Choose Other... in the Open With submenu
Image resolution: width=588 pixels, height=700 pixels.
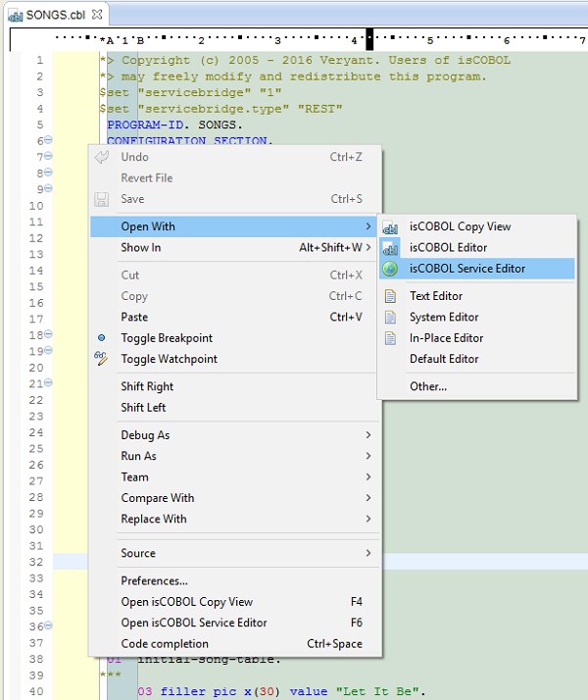[x=427, y=386]
